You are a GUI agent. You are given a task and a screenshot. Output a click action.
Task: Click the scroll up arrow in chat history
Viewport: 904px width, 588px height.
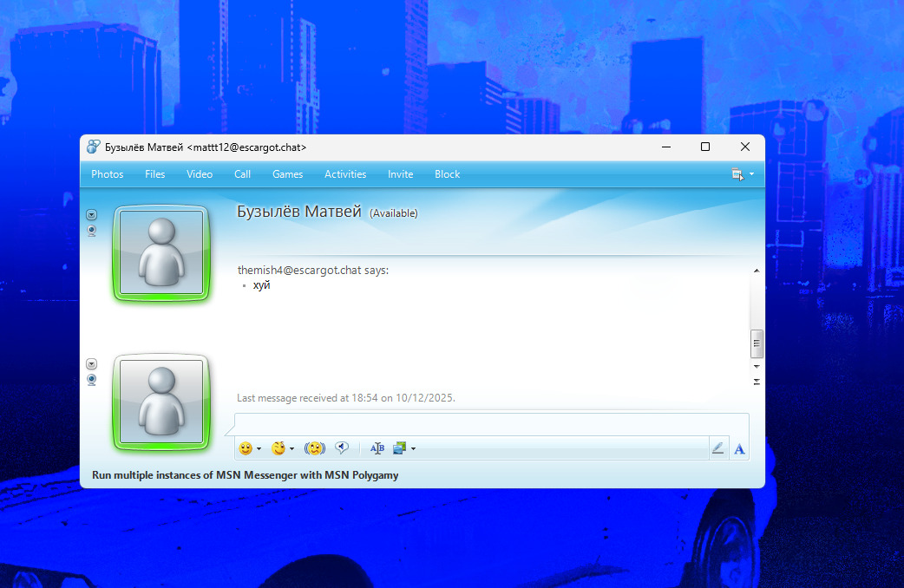click(757, 271)
